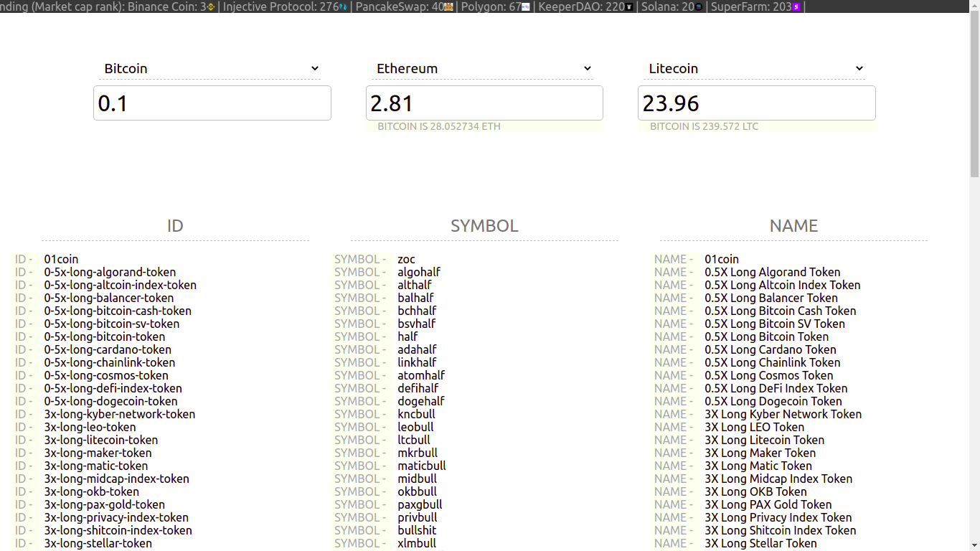The width and height of the screenshot is (980, 551).
Task: Click 'Injective Protocol: 276' ticker text
Action: click(x=281, y=7)
